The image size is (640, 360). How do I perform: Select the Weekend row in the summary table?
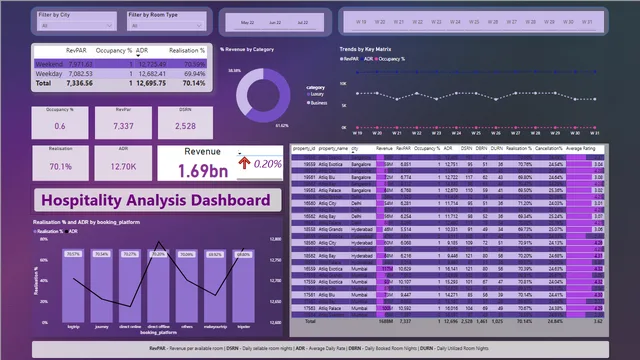(120, 64)
